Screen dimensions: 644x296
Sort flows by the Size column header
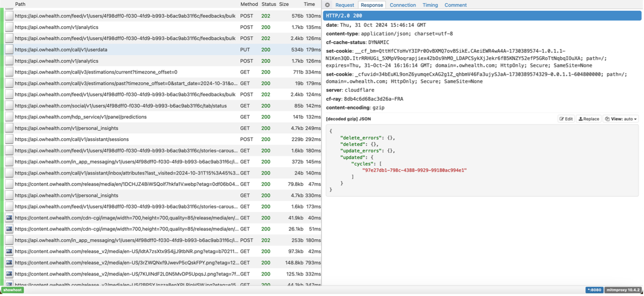(284, 4)
